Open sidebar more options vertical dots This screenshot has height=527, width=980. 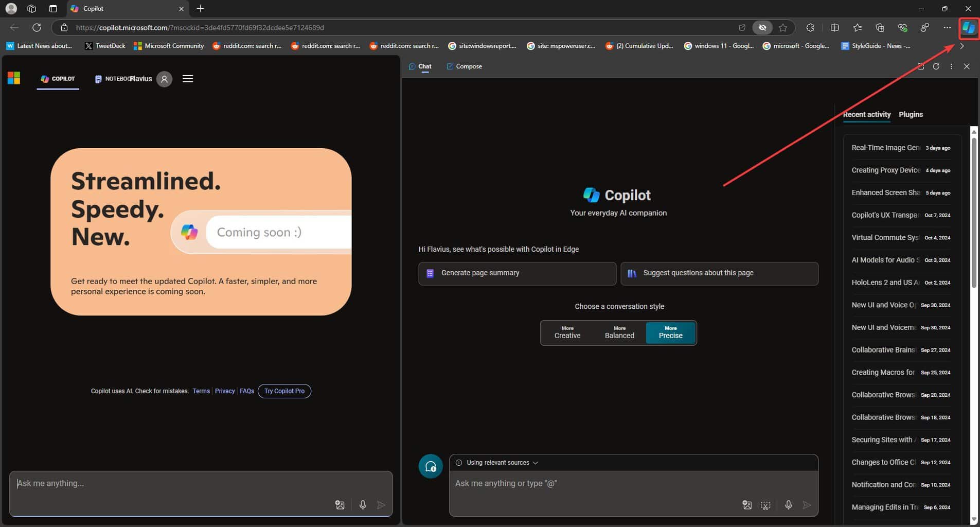[x=951, y=66]
